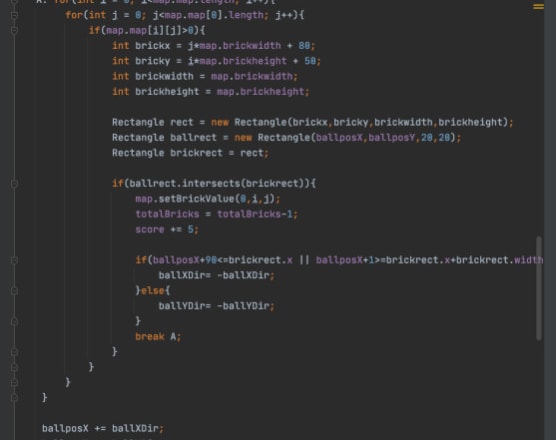This screenshot has height=440, width=556.
Task: Click 'ballposX+1>=brickrect.x+brickrect.width' condition text
Action: [429, 260]
